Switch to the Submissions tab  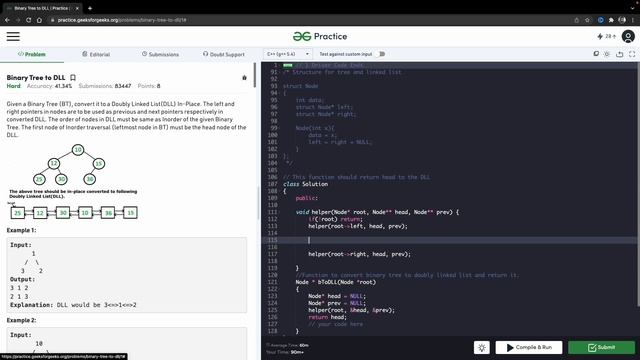click(x=160, y=54)
